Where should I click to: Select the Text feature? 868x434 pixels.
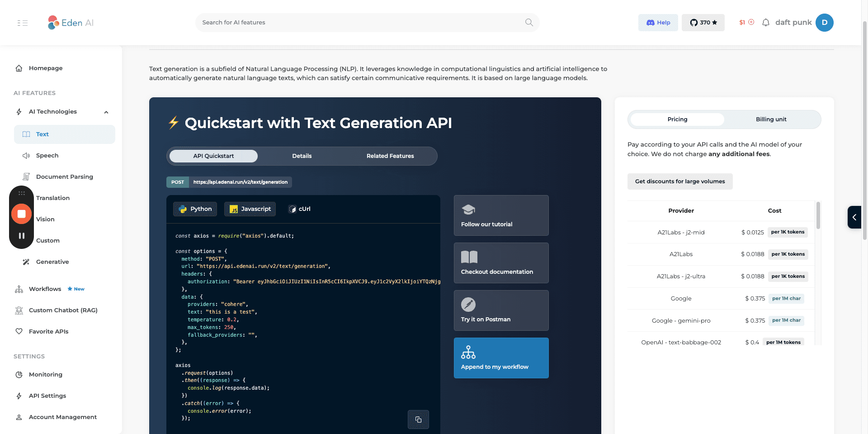point(65,134)
